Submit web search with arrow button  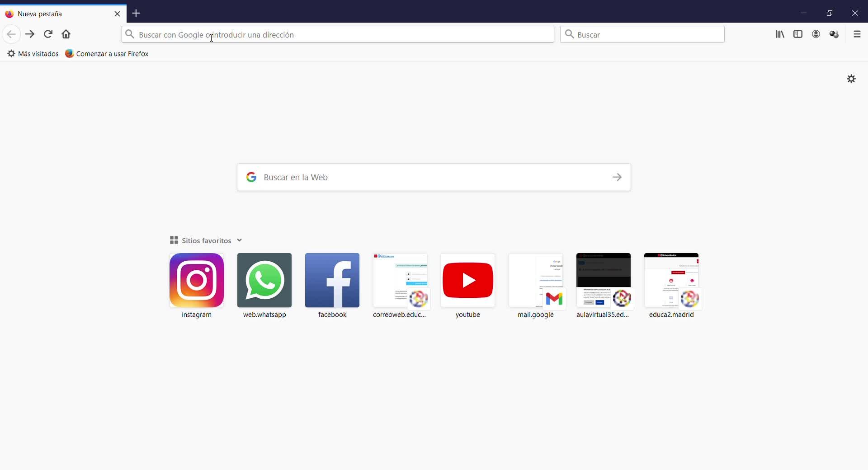point(617,177)
